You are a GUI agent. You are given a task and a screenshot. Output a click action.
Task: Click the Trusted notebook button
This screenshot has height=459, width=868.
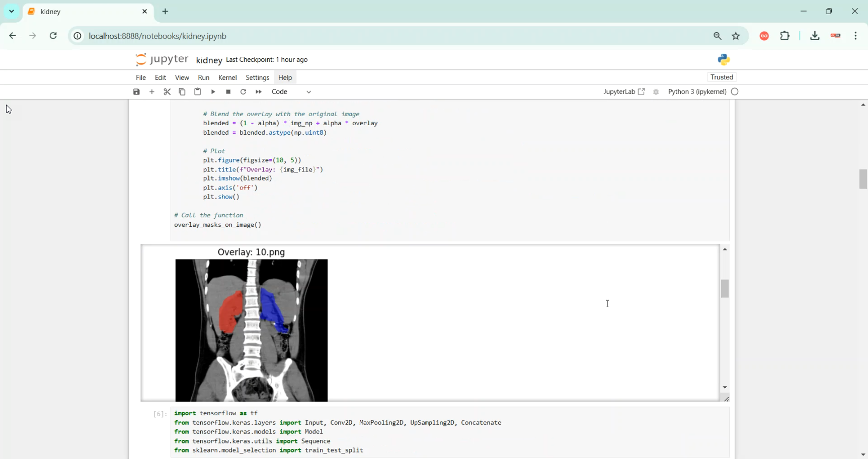(x=722, y=77)
